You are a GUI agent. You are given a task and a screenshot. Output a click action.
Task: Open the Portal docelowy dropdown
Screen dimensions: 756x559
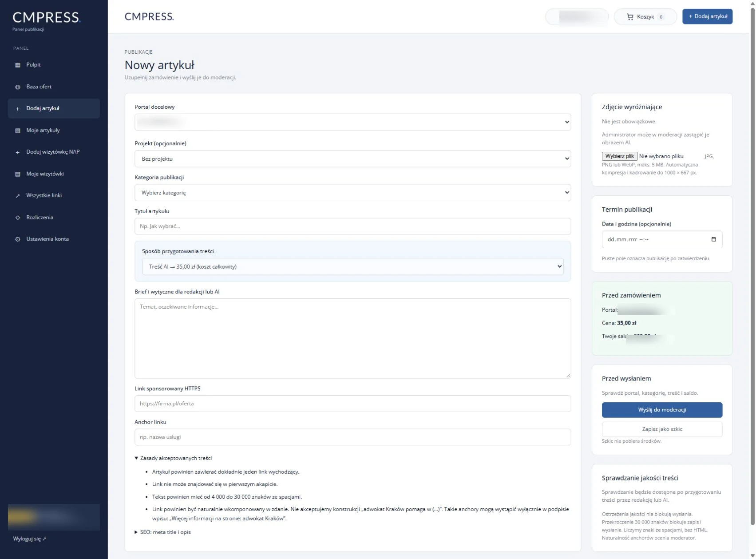pos(352,122)
